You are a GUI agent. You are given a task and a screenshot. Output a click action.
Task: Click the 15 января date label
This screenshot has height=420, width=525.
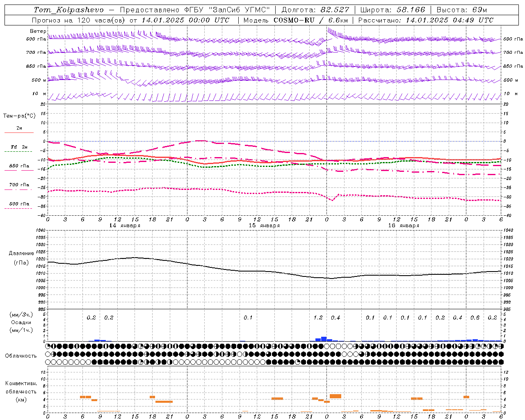coord(264,226)
